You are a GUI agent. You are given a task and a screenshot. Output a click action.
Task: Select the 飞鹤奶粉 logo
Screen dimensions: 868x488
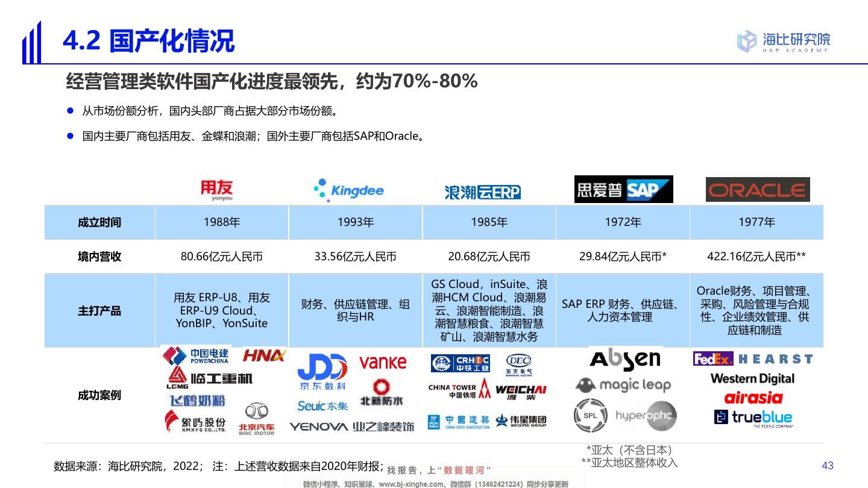197,401
